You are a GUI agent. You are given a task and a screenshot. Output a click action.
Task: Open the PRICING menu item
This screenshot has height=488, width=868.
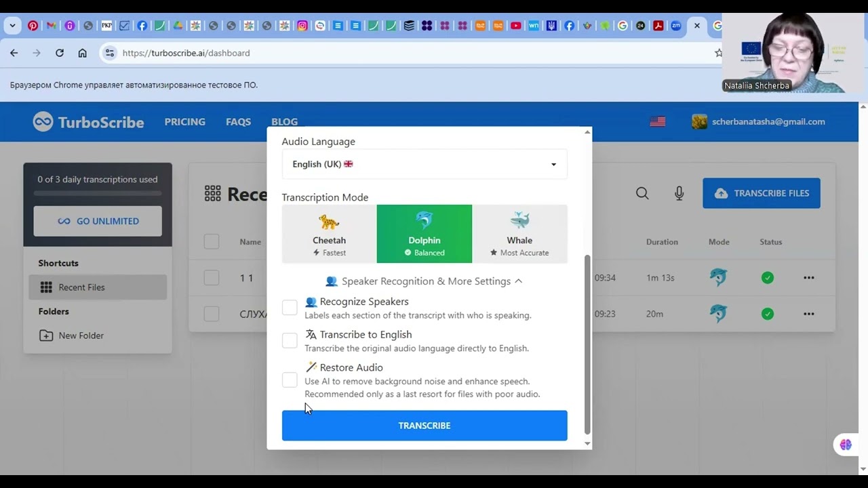coord(184,122)
